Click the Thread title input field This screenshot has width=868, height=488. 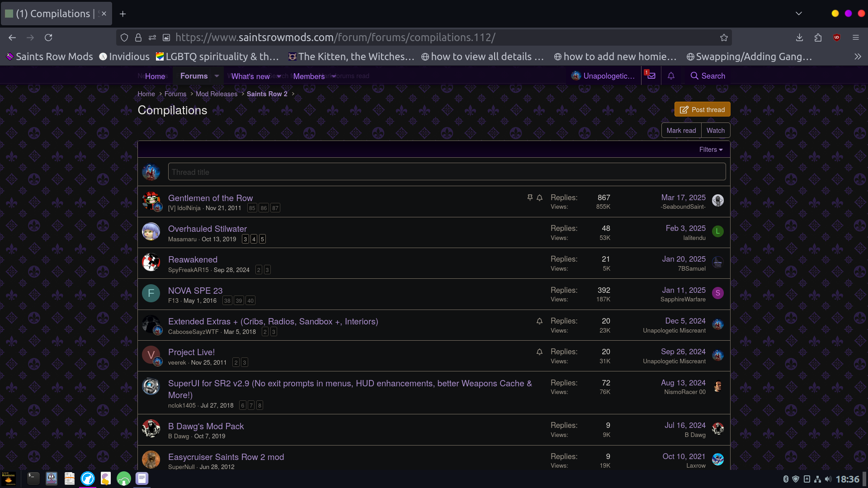tap(447, 172)
